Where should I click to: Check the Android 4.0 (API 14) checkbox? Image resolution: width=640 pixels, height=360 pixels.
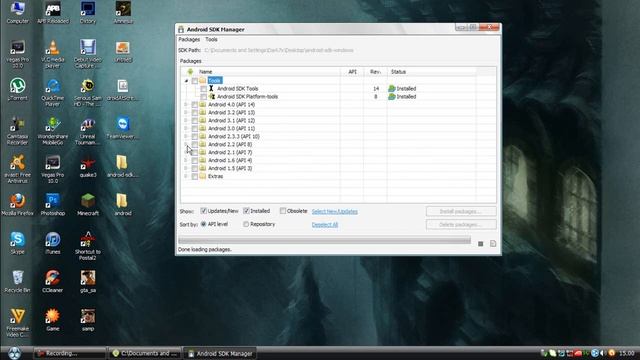(x=195, y=105)
